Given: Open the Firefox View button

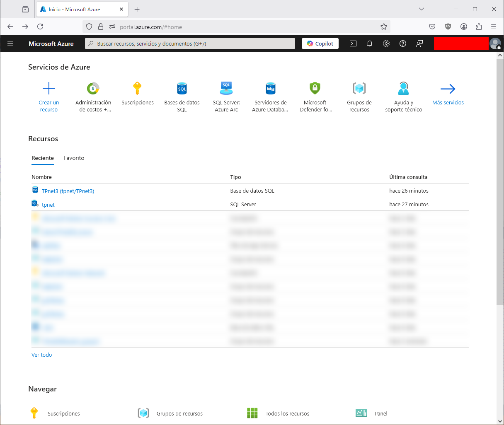Looking at the screenshot, I should tap(25, 9).
